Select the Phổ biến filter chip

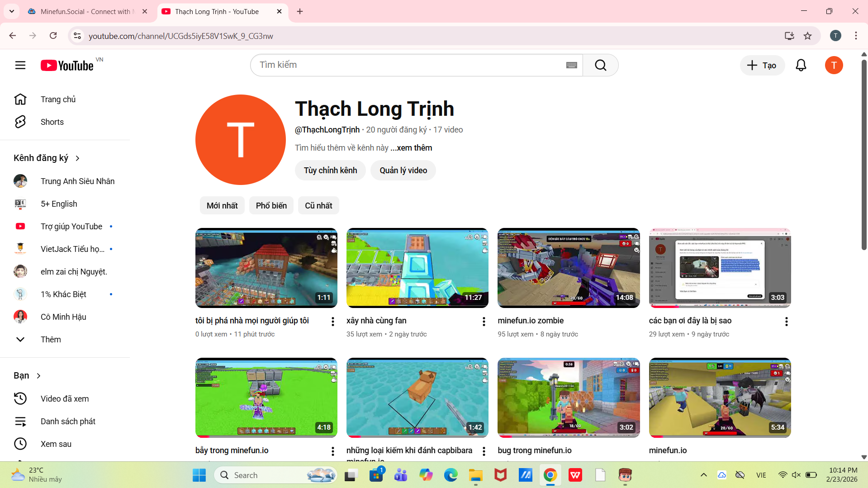[271, 205]
